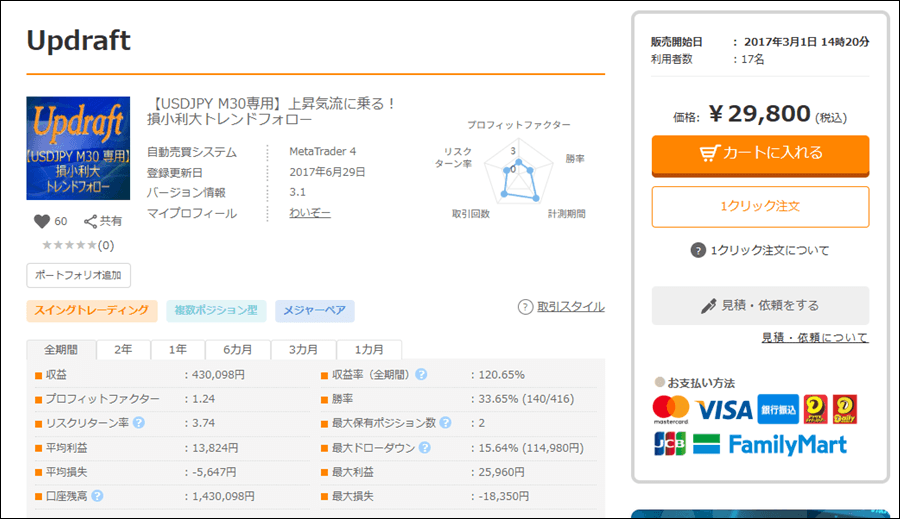
Task: Click help icon next to 口座残高
Action: [98, 495]
